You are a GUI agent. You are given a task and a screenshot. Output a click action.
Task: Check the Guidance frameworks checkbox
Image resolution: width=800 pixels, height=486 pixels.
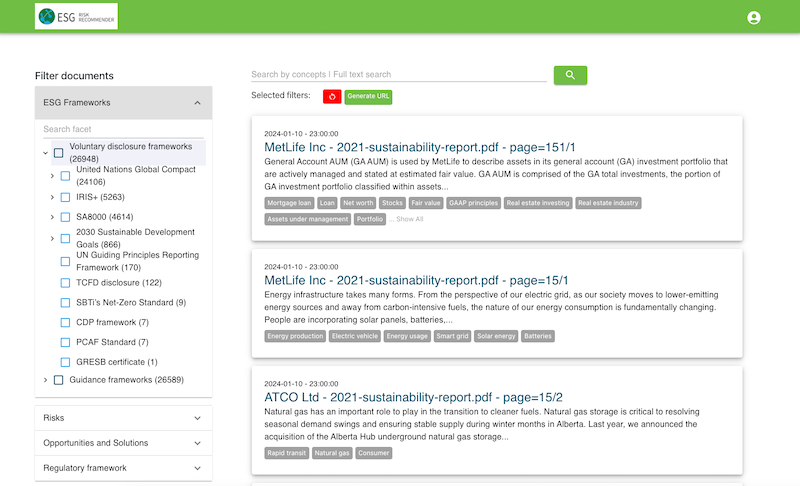(59, 380)
